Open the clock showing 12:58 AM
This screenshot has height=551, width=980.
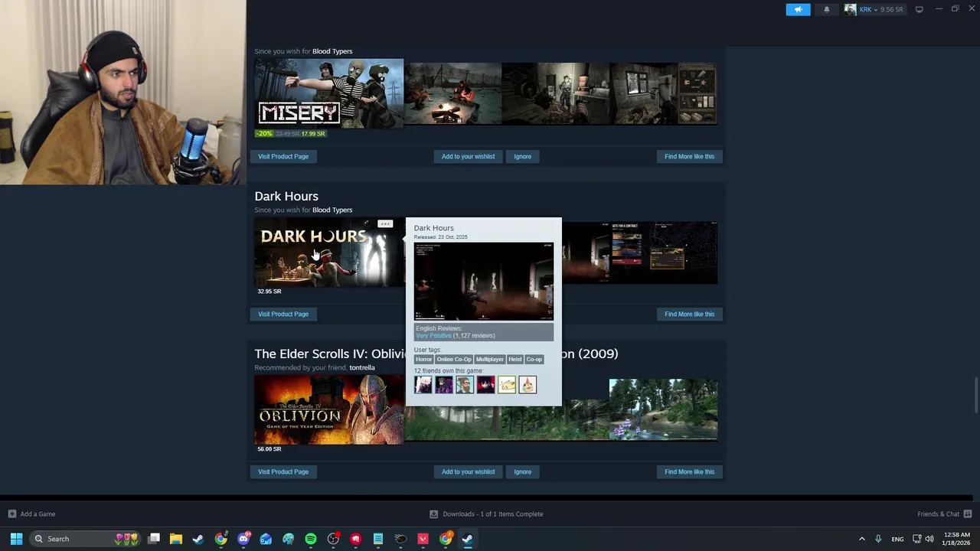(957, 539)
